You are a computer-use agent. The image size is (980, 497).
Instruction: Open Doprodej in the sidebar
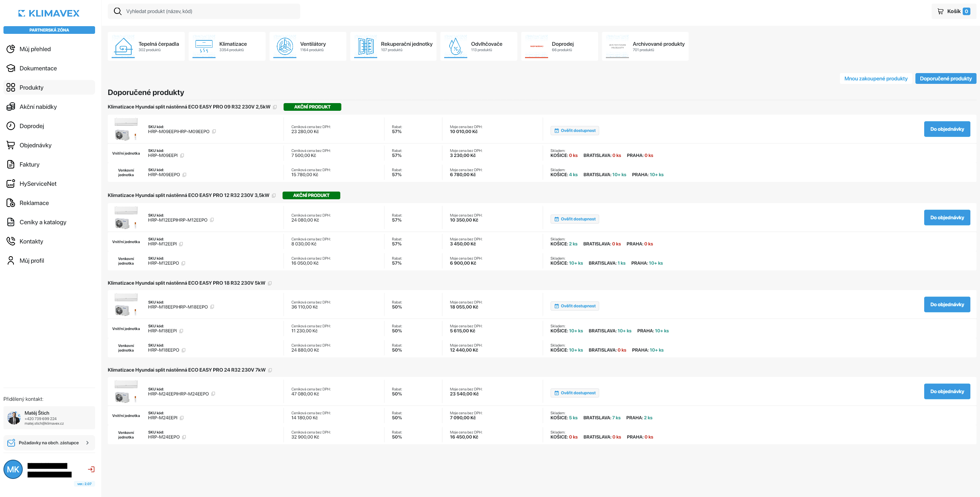[49, 126]
